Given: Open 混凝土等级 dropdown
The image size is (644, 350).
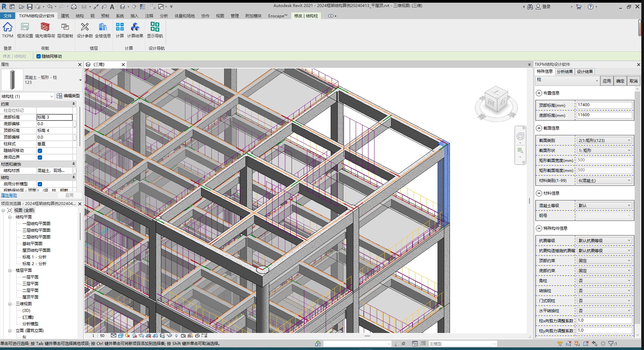Looking at the screenshot, I should [604, 206].
